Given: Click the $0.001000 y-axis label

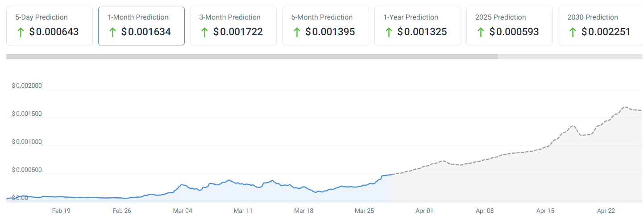Looking at the screenshot, I should pyautogui.click(x=27, y=142).
